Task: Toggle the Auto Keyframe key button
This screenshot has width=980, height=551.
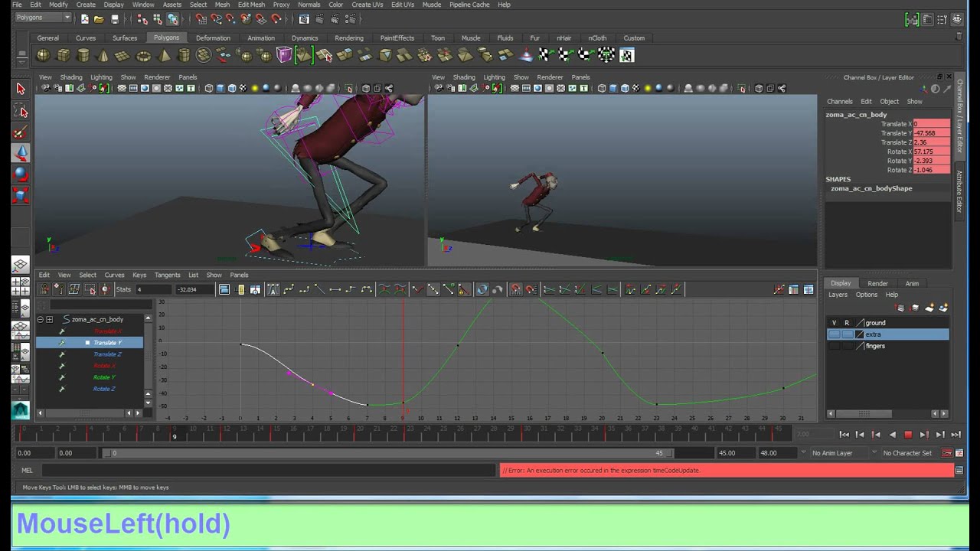Action: click(x=947, y=453)
